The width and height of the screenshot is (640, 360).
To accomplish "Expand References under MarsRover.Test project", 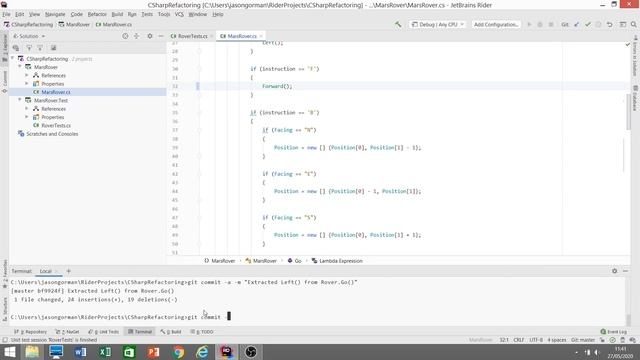I will point(27,109).
